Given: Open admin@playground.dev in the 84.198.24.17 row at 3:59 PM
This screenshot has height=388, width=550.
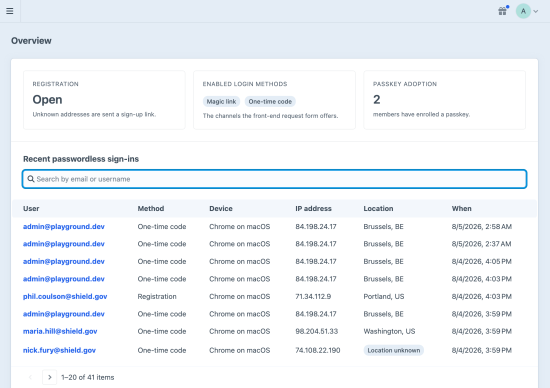Looking at the screenshot, I should point(64,314).
